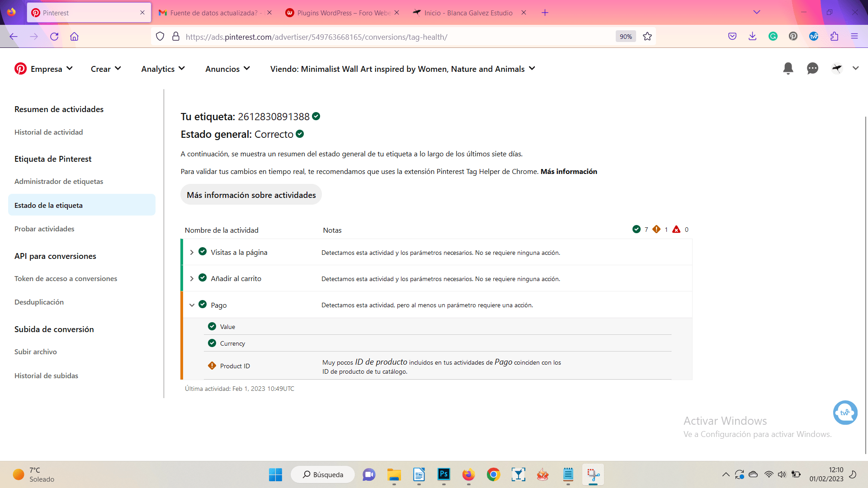This screenshot has height=488, width=868.
Task: Click the red error count icon
Action: (676, 229)
